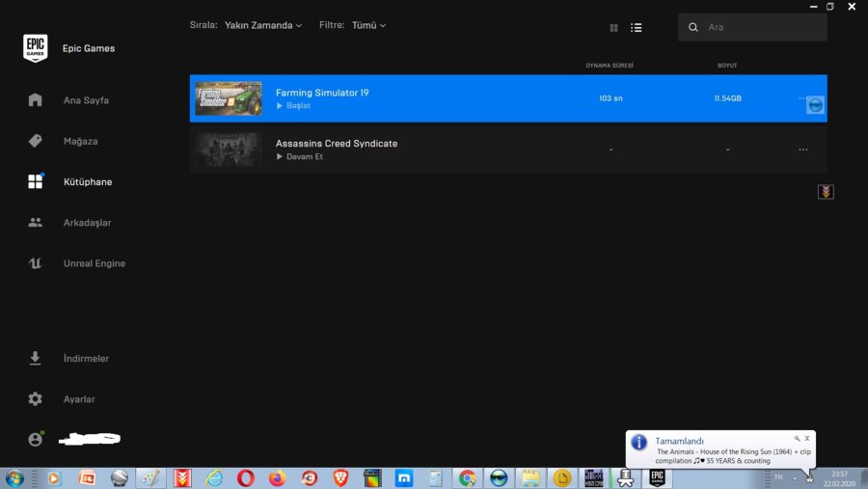Switch library to list view
This screenshot has width=868, height=489.
[x=637, y=28]
